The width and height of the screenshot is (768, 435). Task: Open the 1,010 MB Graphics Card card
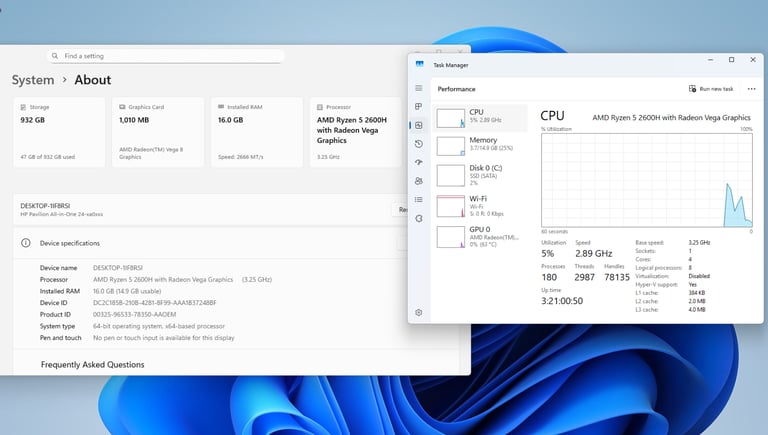158,132
